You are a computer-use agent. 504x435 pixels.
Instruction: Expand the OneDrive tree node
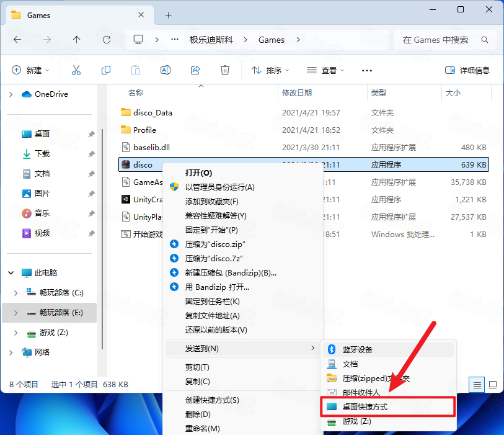[11, 94]
